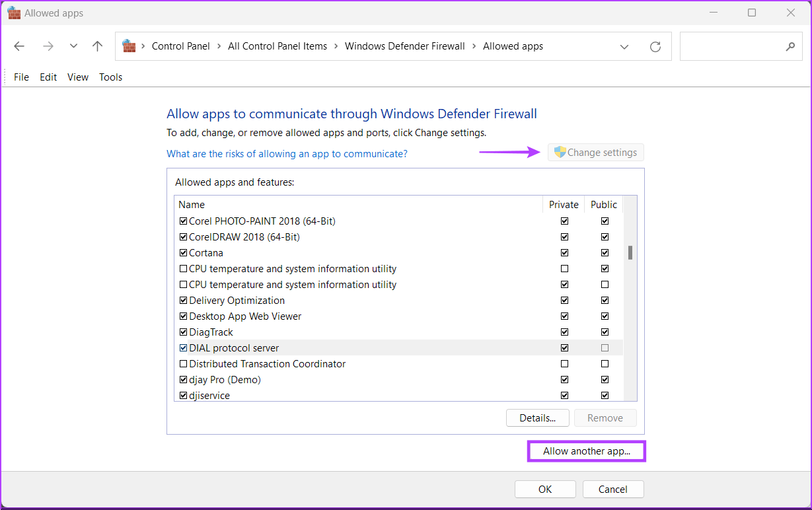Viewport: 812px width, 510px height.
Task: Go up one level with the up arrow
Action: tap(98, 46)
